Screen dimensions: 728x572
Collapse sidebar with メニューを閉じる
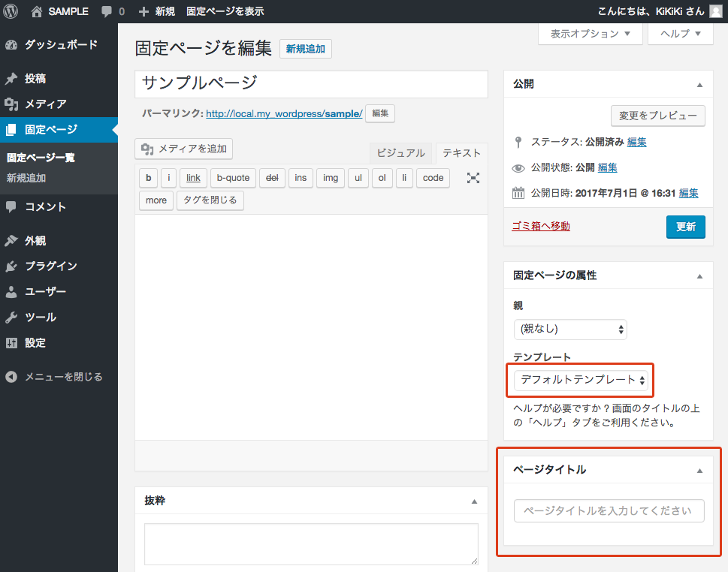(59, 377)
